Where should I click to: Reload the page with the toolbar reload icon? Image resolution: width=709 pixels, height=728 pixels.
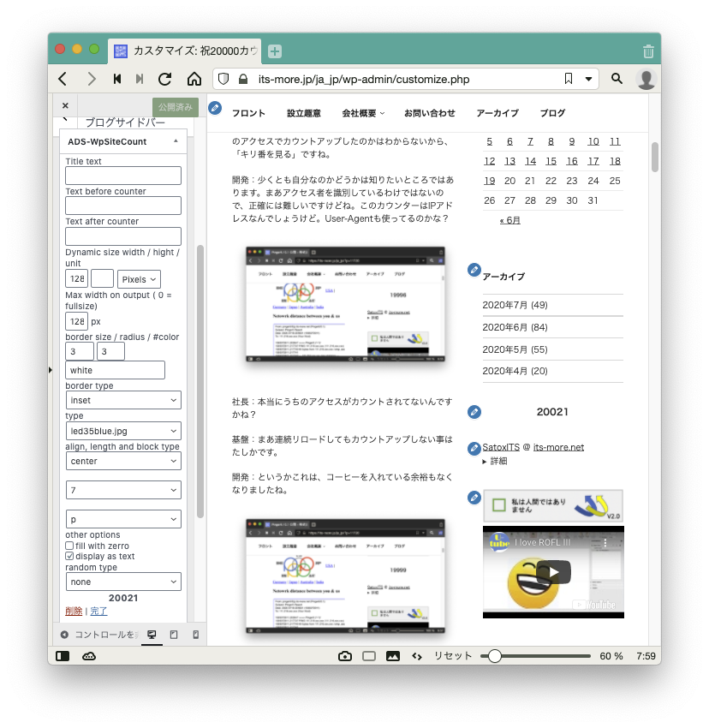[165, 79]
